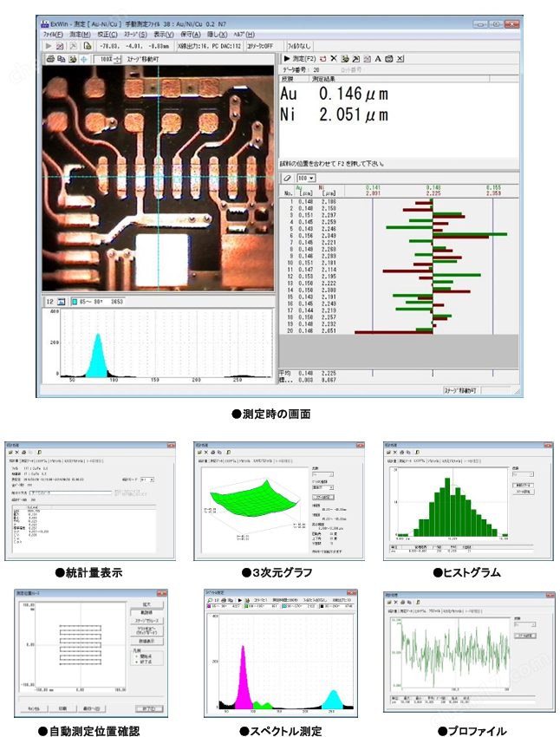Viewport: 560px width, 737px height.
Task: Click the camera capture icon above microscope image
Action: click(72, 59)
